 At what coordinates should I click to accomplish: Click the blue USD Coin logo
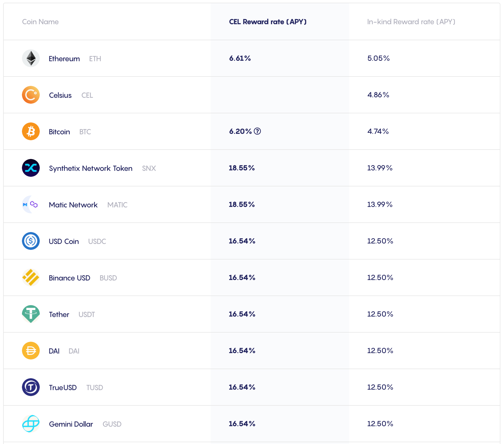click(x=31, y=241)
